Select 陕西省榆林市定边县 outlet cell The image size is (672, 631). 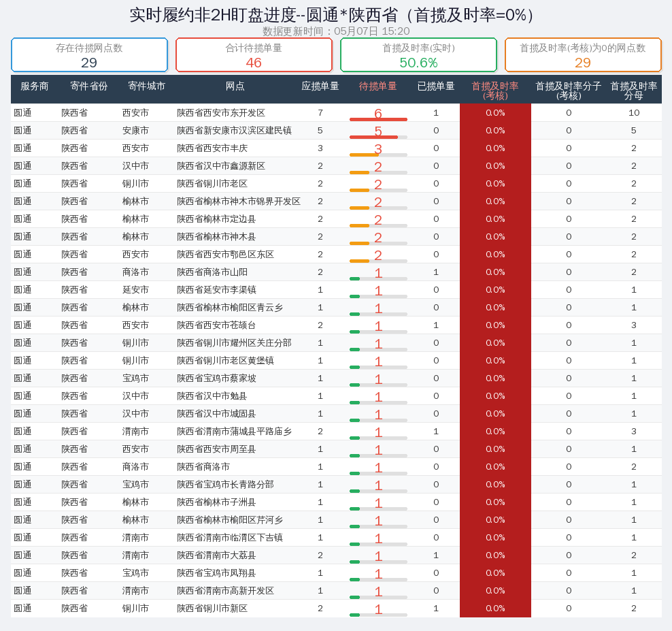pyautogui.click(x=216, y=219)
